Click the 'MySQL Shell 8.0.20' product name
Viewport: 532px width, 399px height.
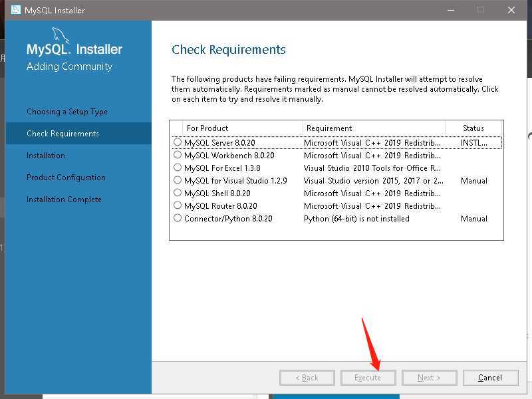[x=217, y=194]
